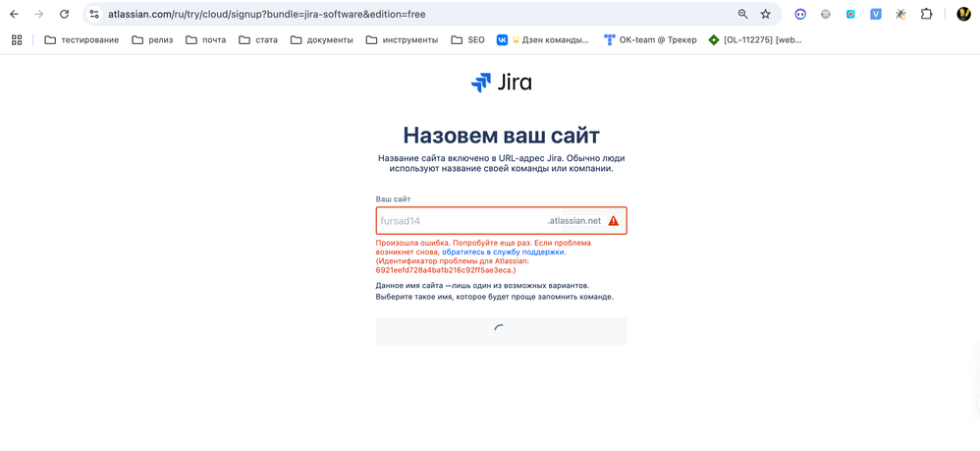
Task: Open the zoom magnifier icon in address bar
Action: 743,14
